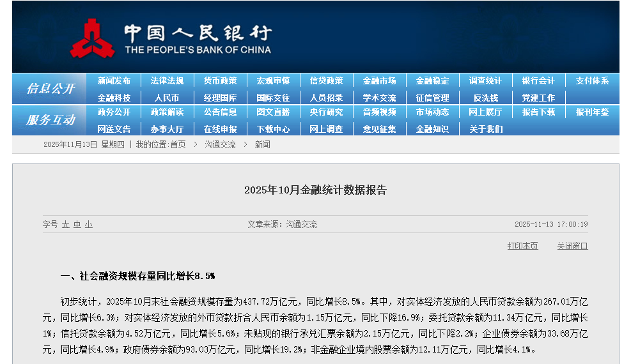
Task: Go to 调查统计 page
Action: 485,80
